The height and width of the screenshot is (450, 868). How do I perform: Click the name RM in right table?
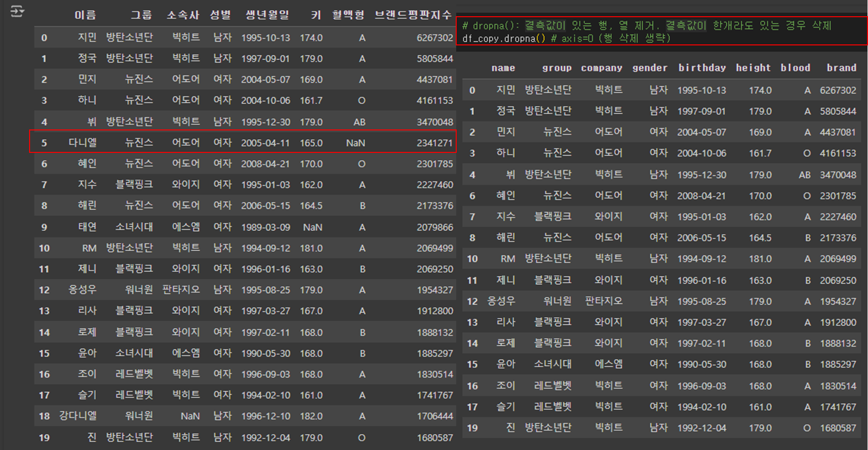point(508,259)
